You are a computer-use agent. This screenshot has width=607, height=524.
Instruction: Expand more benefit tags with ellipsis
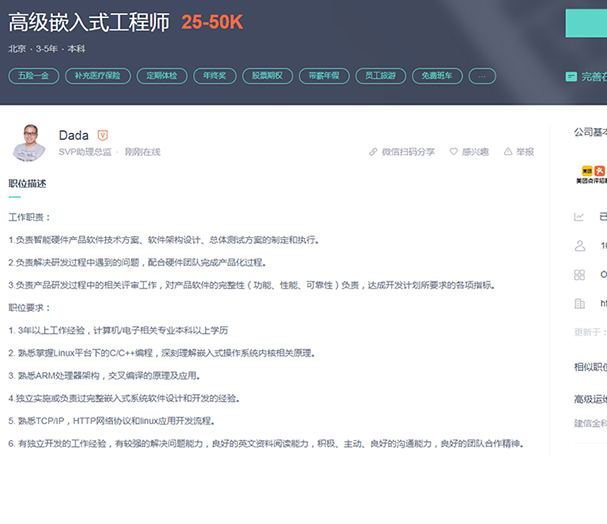[482, 75]
